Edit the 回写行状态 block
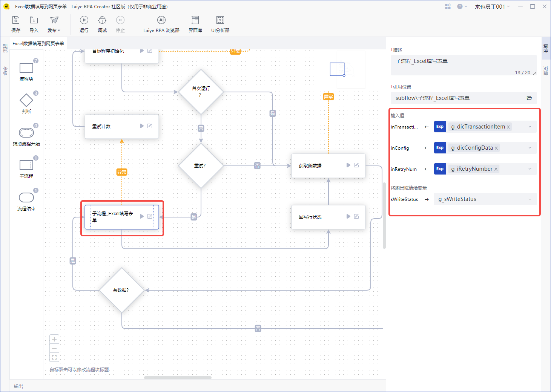Image resolution: width=551 pixels, height=392 pixels. click(x=356, y=216)
